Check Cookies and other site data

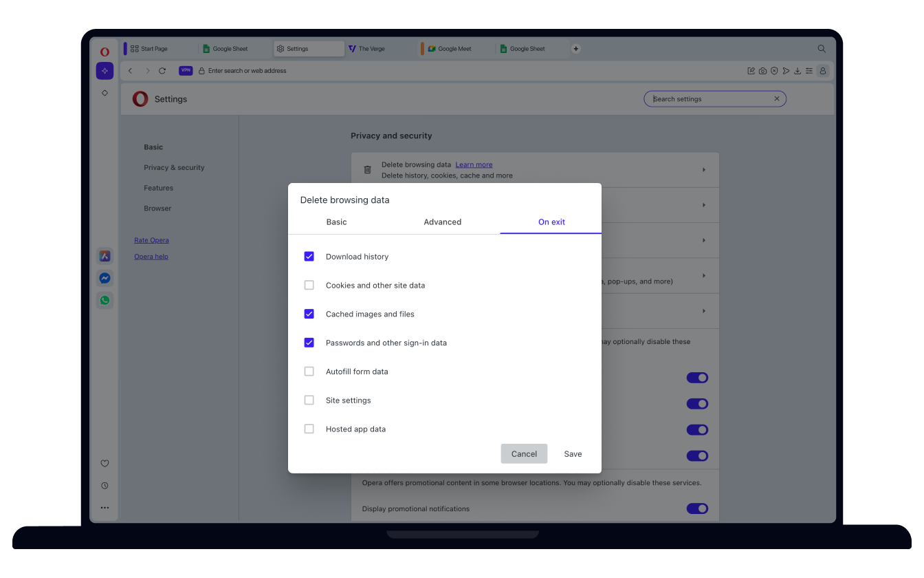(x=309, y=285)
